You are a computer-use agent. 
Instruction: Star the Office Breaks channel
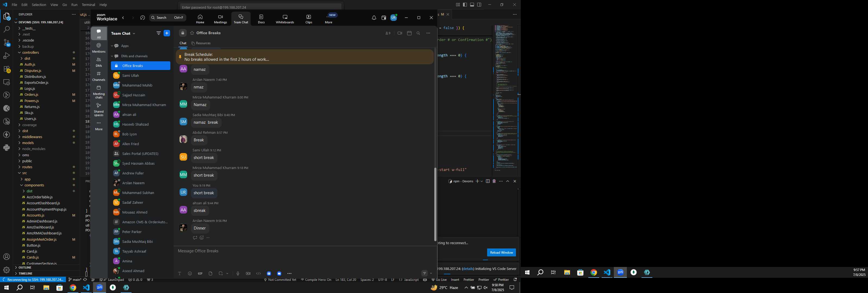click(192, 33)
